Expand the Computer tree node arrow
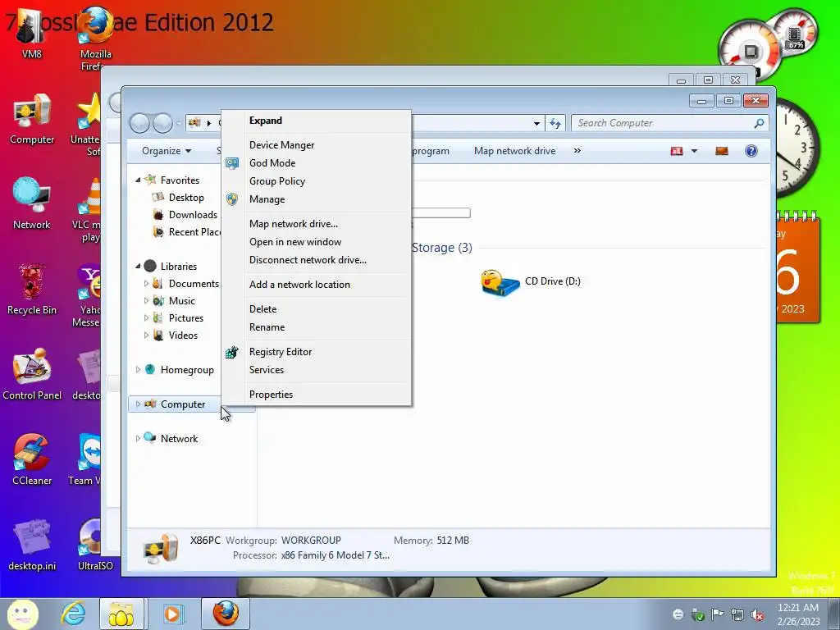This screenshot has width=840, height=630. [138, 404]
